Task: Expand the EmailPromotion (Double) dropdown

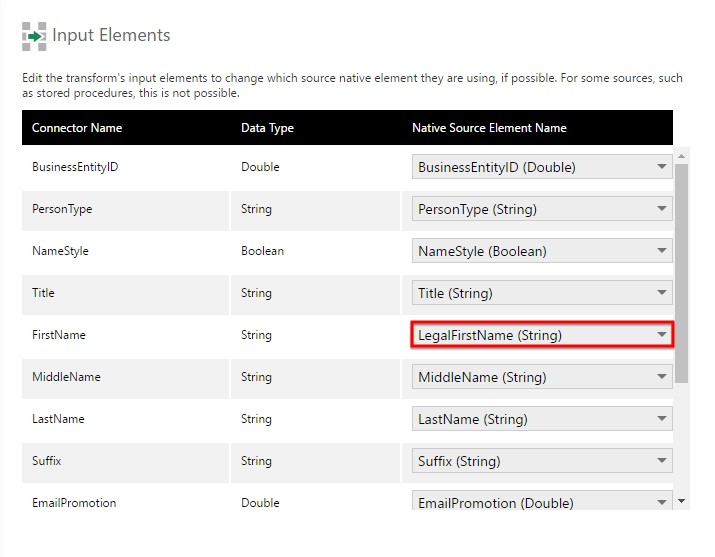Action: (541, 502)
